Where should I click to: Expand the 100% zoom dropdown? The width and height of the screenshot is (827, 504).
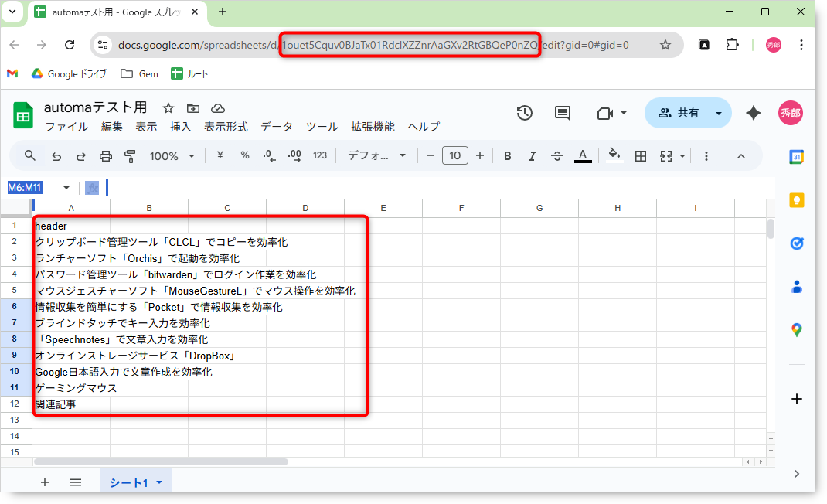pyautogui.click(x=172, y=156)
